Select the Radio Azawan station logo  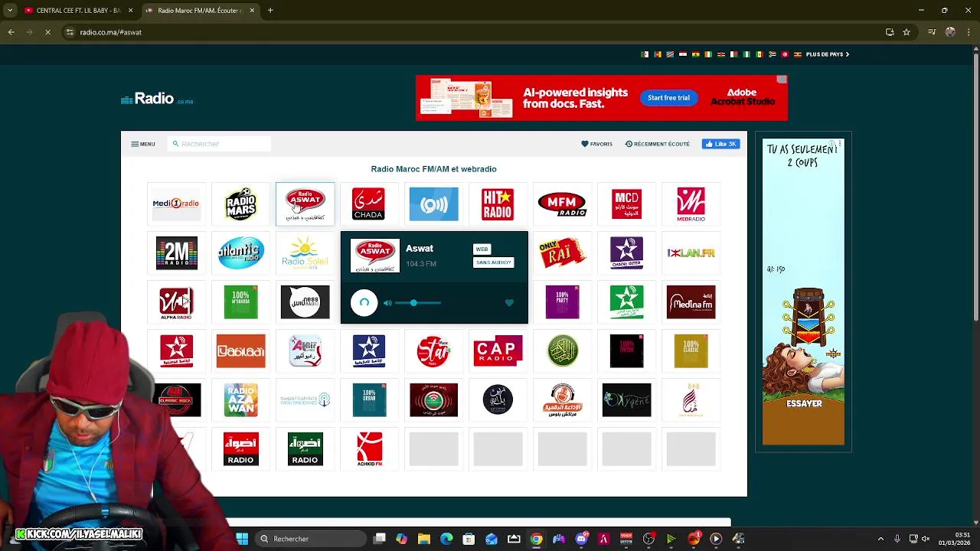tap(240, 399)
